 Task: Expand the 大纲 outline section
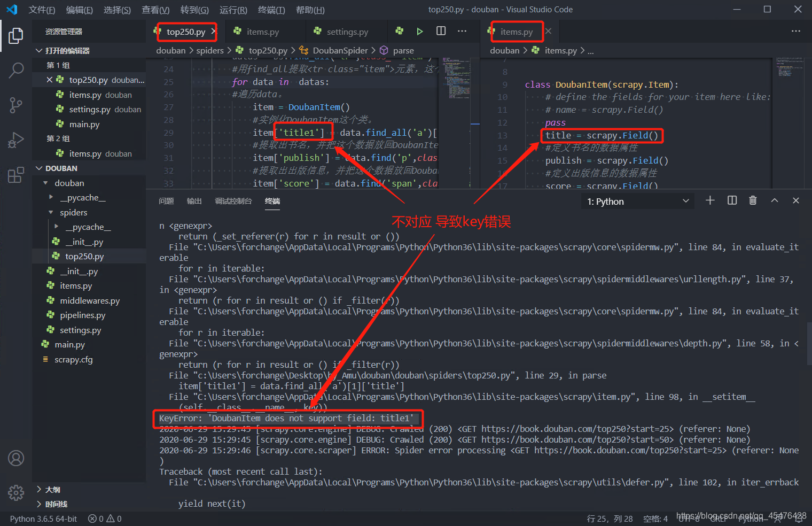89,489
